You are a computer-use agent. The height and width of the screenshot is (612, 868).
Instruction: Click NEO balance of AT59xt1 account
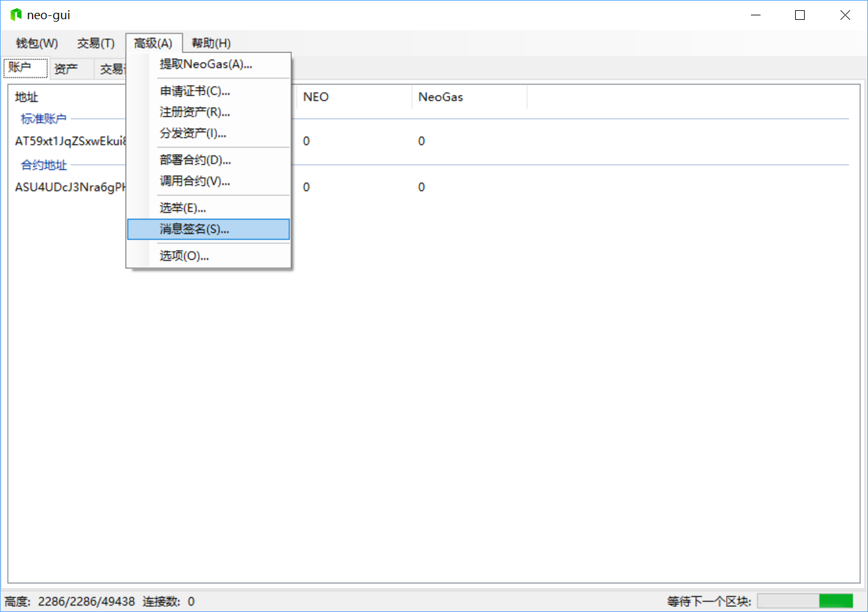[306, 141]
